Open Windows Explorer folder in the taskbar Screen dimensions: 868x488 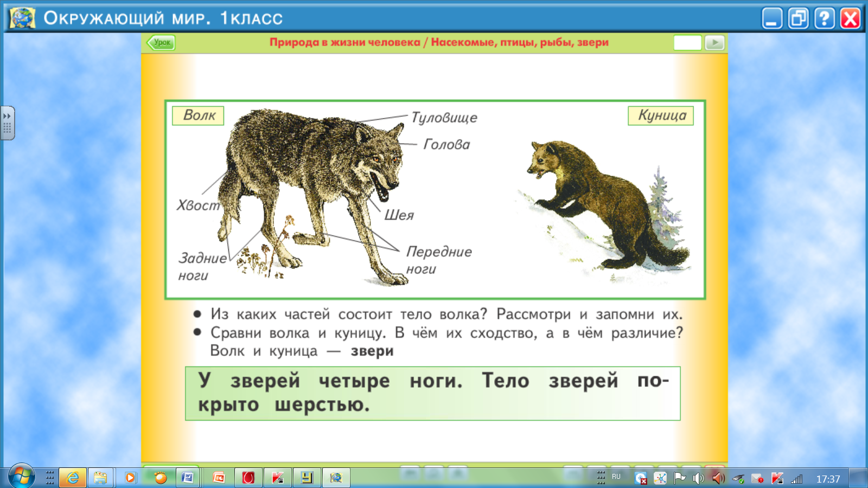click(x=100, y=478)
